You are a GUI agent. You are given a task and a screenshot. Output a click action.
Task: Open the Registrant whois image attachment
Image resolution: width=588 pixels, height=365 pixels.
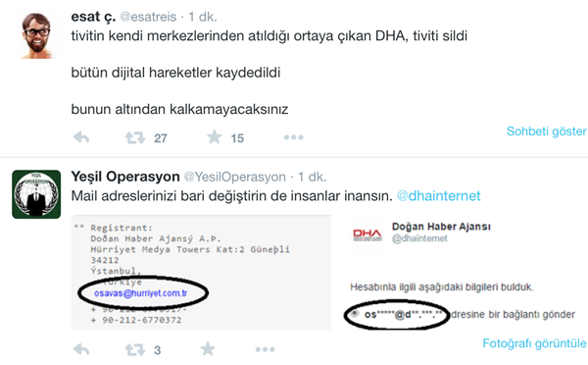coord(201,273)
